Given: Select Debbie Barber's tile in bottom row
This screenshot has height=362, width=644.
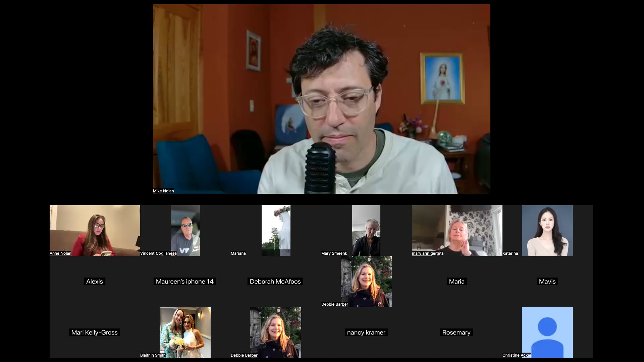Looking at the screenshot, I should [275, 333].
